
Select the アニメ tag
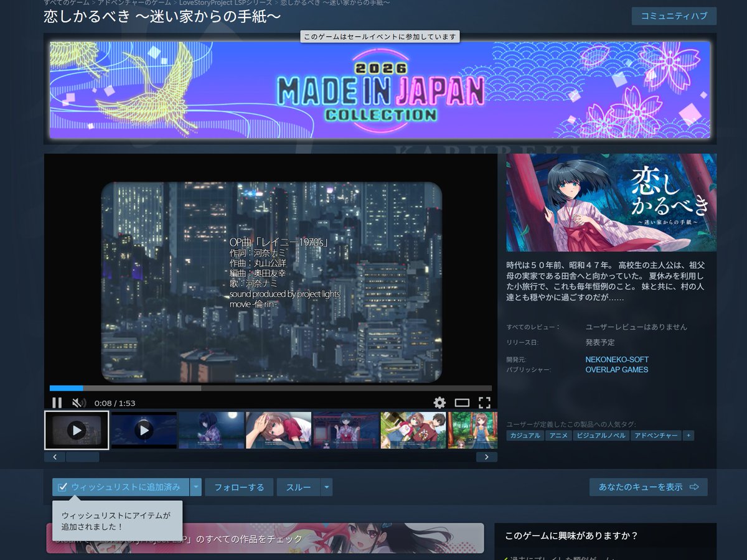pyautogui.click(x=558, y=436)
